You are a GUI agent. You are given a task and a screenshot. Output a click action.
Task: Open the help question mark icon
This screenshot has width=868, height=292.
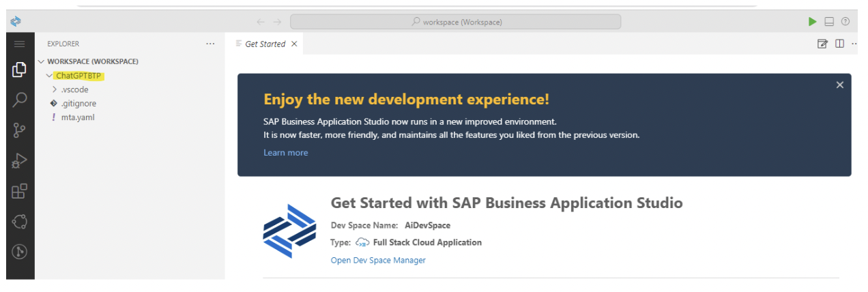(x=845, y=22)
